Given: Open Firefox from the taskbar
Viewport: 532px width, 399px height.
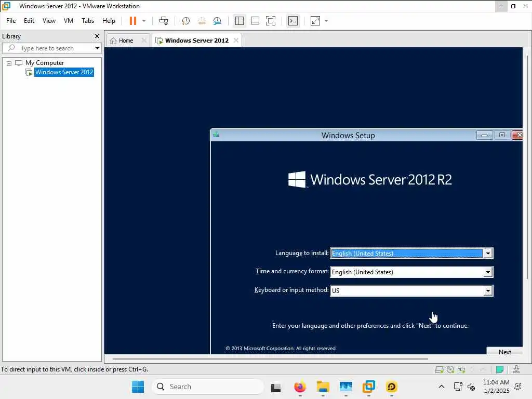Looking at the screenshot, I should point(300,387).
